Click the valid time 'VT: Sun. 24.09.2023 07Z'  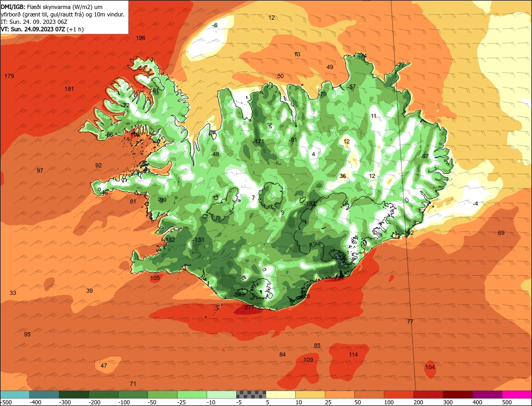34,29
